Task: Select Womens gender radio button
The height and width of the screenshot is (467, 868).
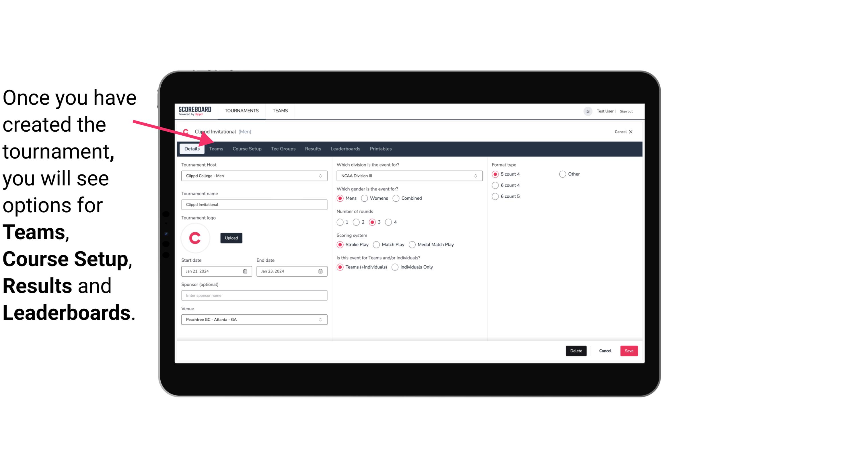Action: point(365,198)
